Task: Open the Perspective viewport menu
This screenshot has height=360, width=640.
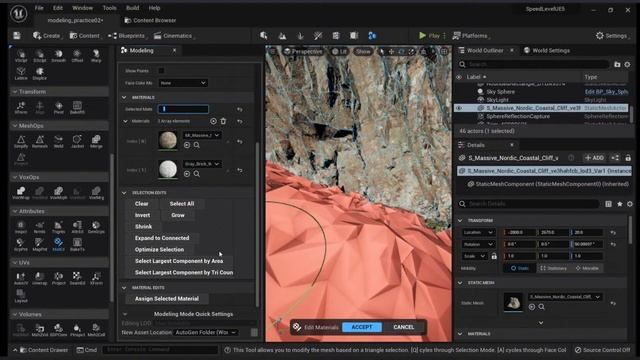Action: pos(303,51)
